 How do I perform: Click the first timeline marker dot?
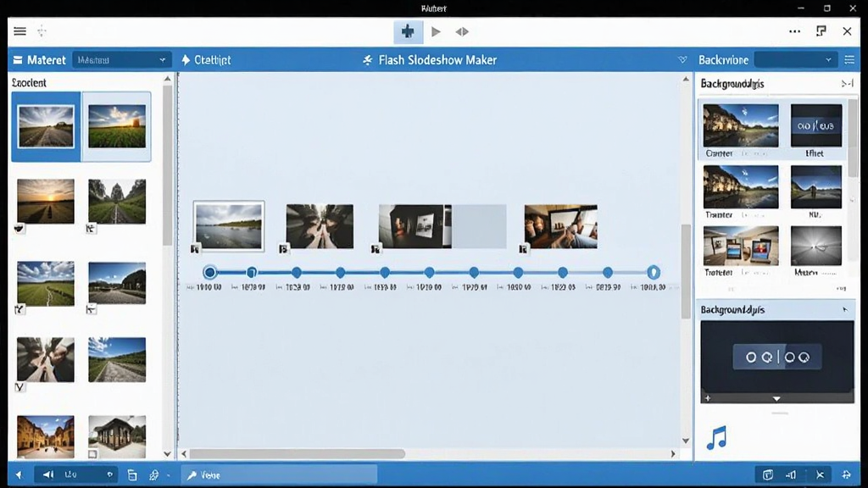click(209, 272)
